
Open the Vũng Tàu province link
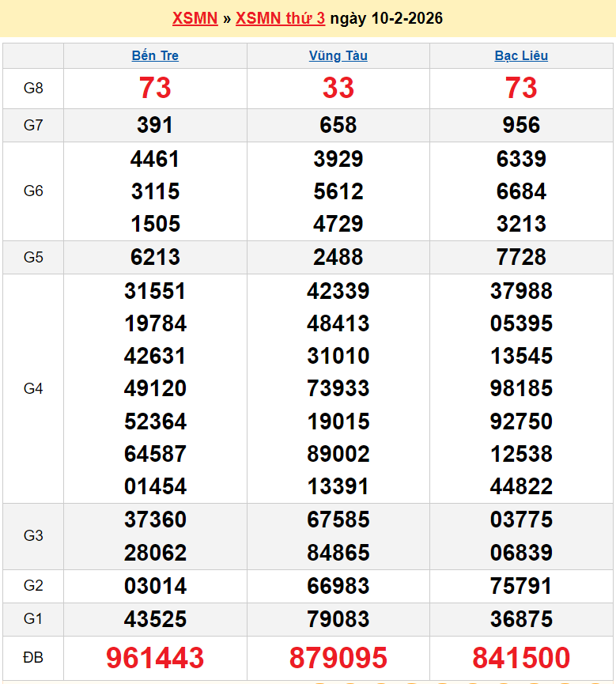[x=338, y=56]
